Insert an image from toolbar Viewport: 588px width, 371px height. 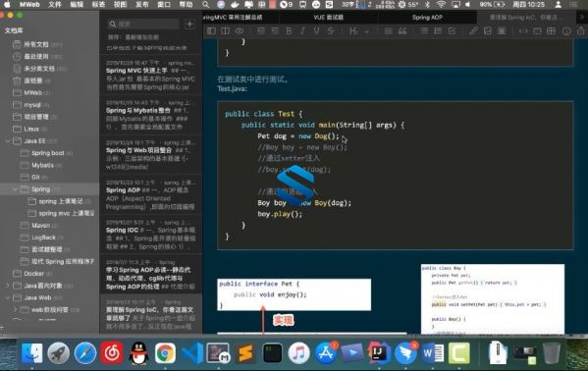click(488, 31)
